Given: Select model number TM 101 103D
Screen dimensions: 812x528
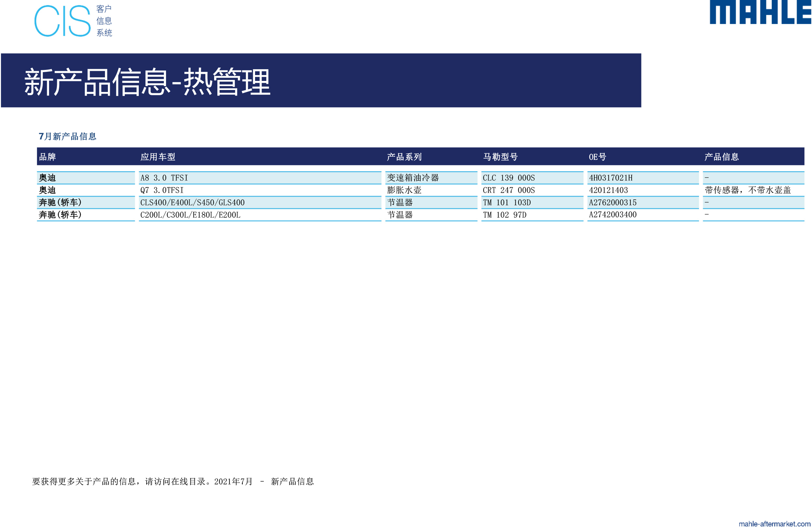Looking at the screenshot, I should (x=532, y=202).
